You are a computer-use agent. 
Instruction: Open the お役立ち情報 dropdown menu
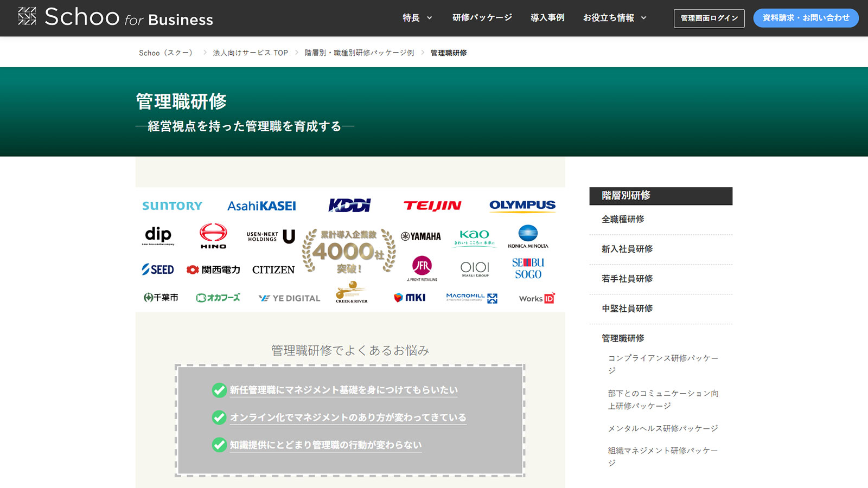[615, 18]
